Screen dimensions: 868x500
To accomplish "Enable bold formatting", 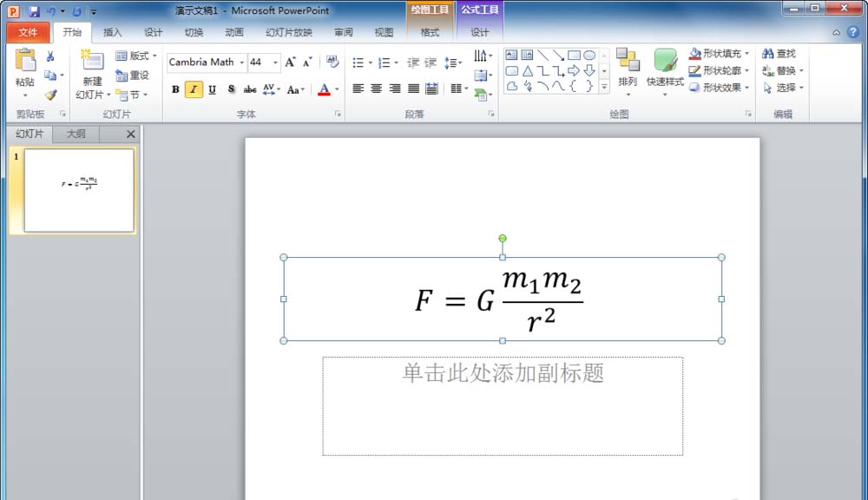I will tap(174, 89).
